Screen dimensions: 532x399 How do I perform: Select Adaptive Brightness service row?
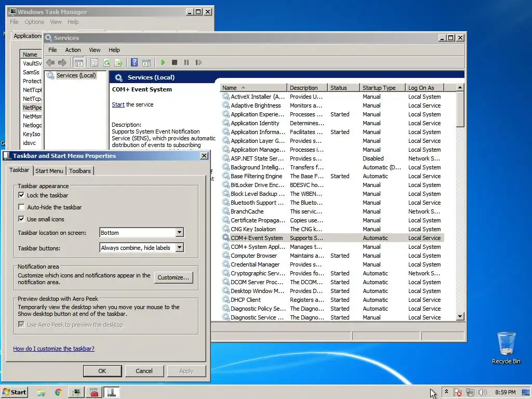(x=332, y=105)
